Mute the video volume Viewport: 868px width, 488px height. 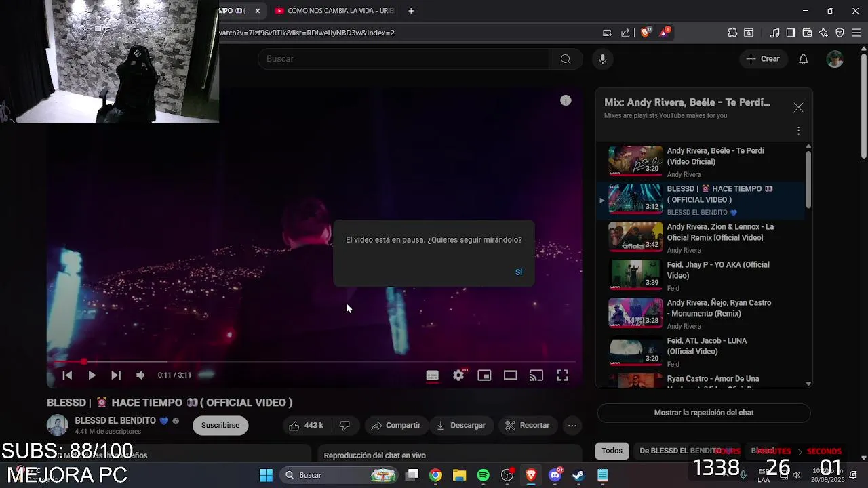[140, 375]
